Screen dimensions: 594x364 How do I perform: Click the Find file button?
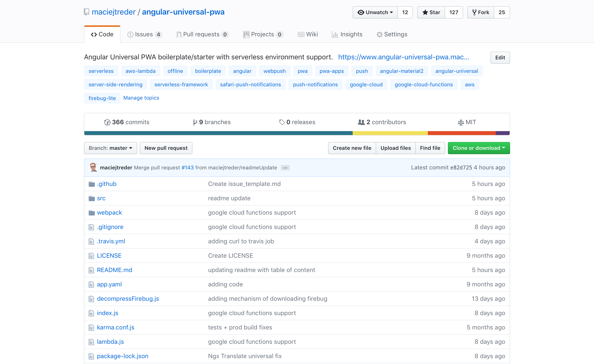[x=430, y=148]
